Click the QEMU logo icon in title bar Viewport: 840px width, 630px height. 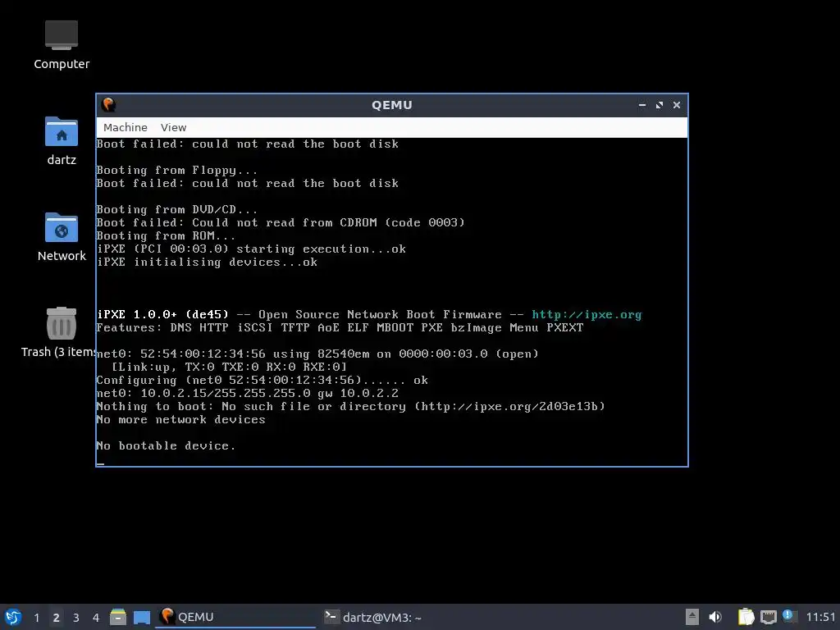109,104
